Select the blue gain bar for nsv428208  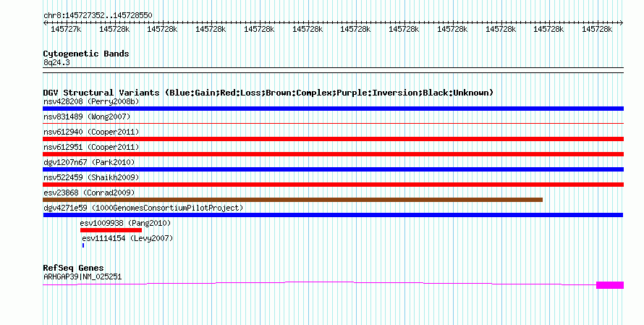click(333, 109)
